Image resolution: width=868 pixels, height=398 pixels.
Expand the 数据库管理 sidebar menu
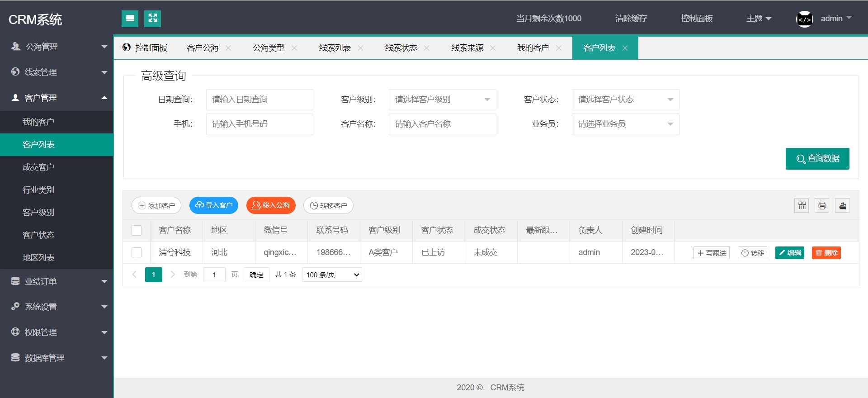(x=57, y=358)
